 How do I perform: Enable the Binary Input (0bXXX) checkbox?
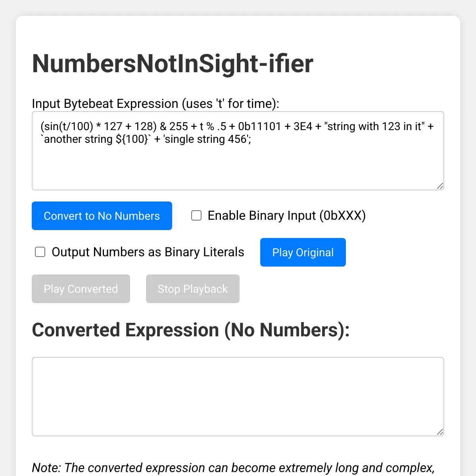(x=196, y=215)
